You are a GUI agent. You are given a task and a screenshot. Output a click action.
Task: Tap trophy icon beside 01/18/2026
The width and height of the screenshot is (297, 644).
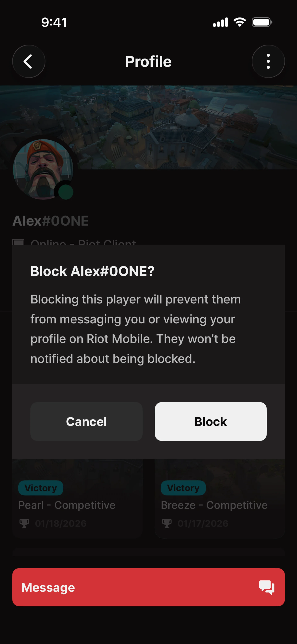pyautogui.click(x=24, y=523)
